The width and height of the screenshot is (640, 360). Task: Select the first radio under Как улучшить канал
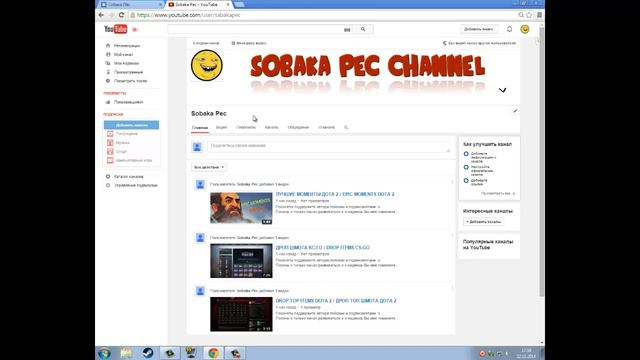pyautogui.click(x=466, y=154)
